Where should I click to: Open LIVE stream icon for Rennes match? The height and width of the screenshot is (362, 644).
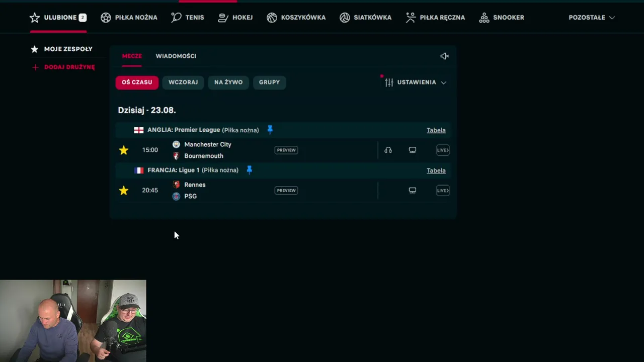[x=443, y=190]
